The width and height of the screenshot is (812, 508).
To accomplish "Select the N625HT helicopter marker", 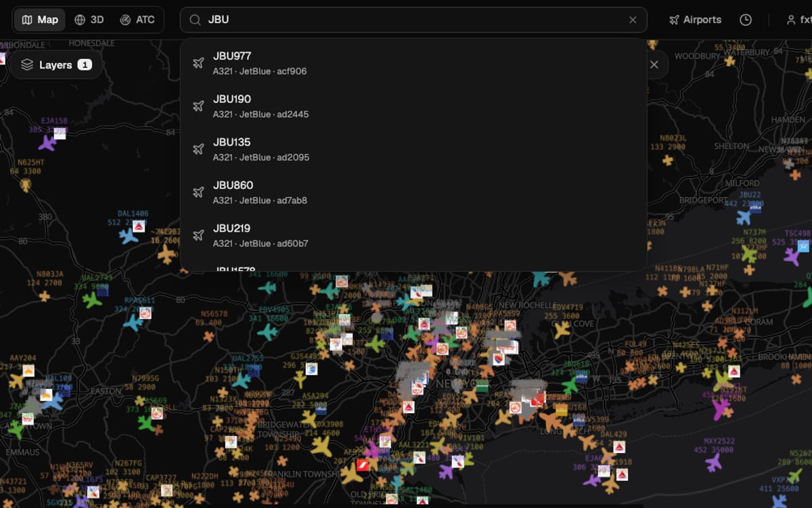I will coord(26,184).
